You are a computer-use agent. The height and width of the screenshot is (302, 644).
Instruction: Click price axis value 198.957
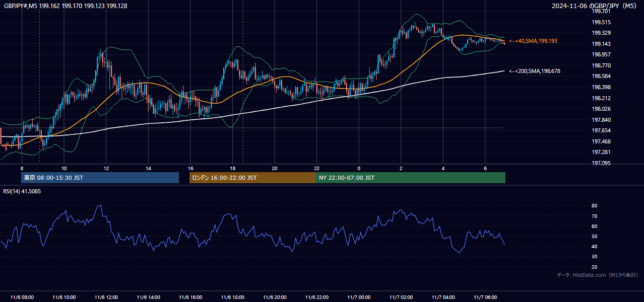click(x=601, y=54)
